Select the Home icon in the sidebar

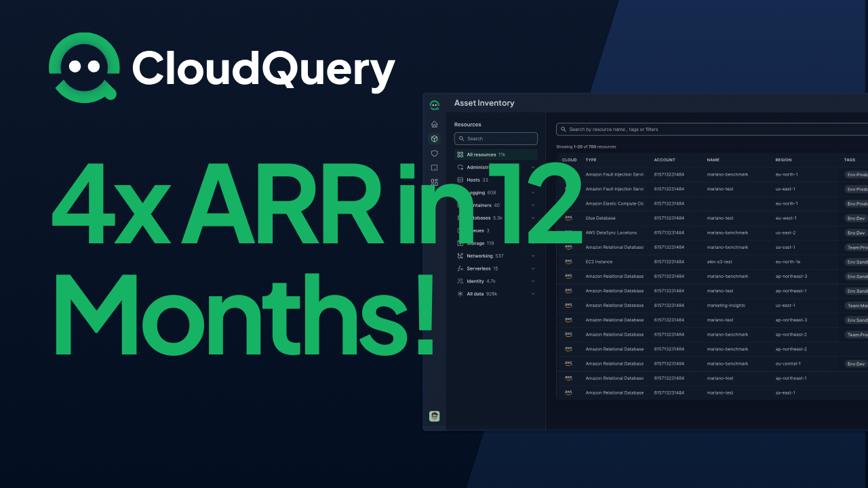click(434, 124)
